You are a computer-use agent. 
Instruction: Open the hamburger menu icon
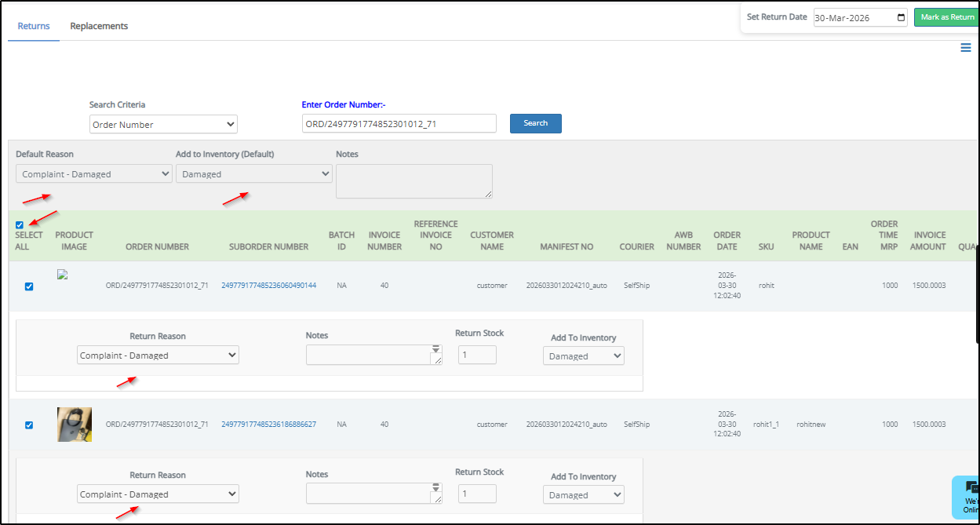point(965,48)
